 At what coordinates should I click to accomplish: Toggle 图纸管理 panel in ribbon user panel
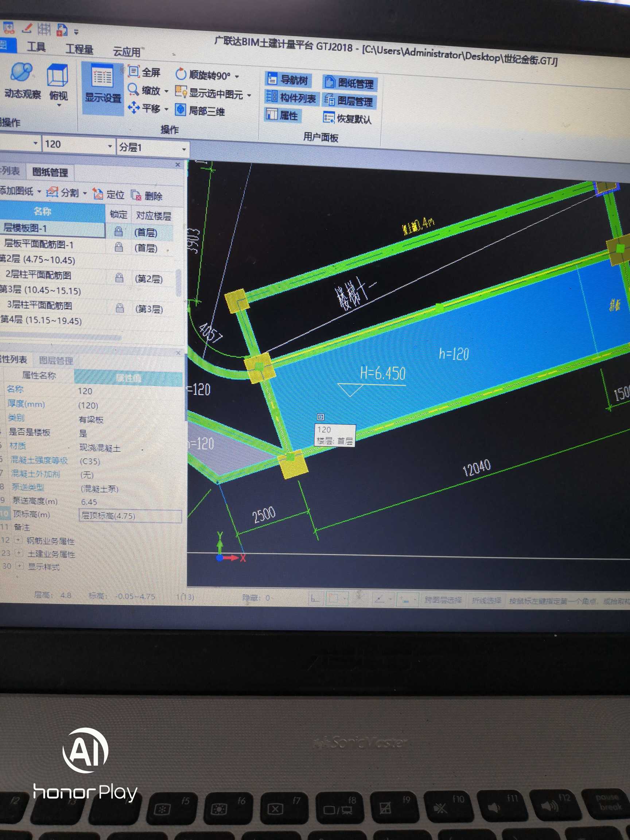click(x=349, y=82)
